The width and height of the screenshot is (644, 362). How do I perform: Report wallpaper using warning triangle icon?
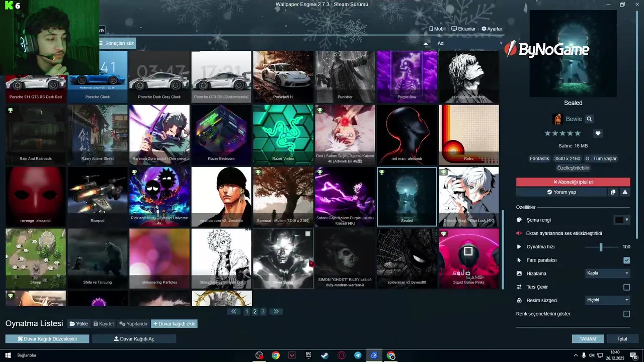click(625, 192)
